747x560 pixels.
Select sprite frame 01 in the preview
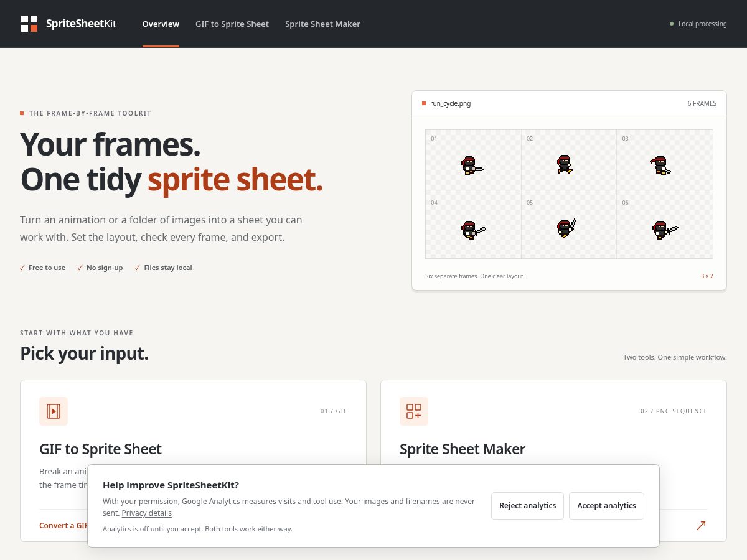[473, 162]
